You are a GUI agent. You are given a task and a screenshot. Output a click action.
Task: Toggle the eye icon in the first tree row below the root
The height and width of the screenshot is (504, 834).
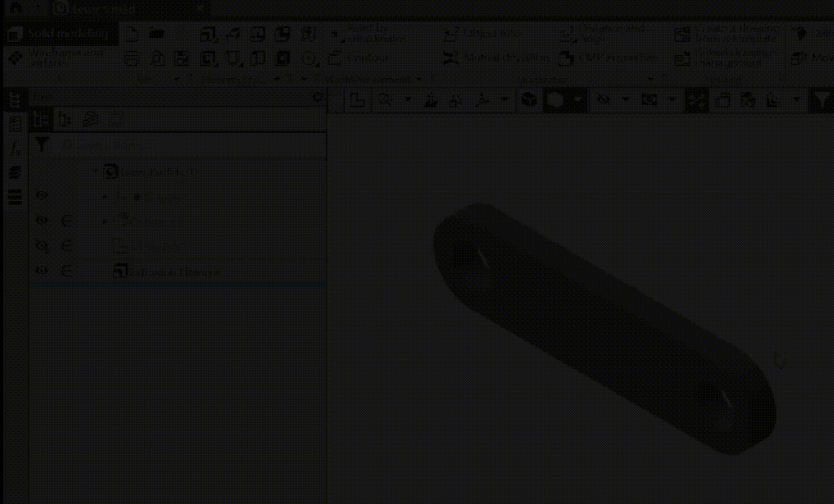[x=42, y=196]
